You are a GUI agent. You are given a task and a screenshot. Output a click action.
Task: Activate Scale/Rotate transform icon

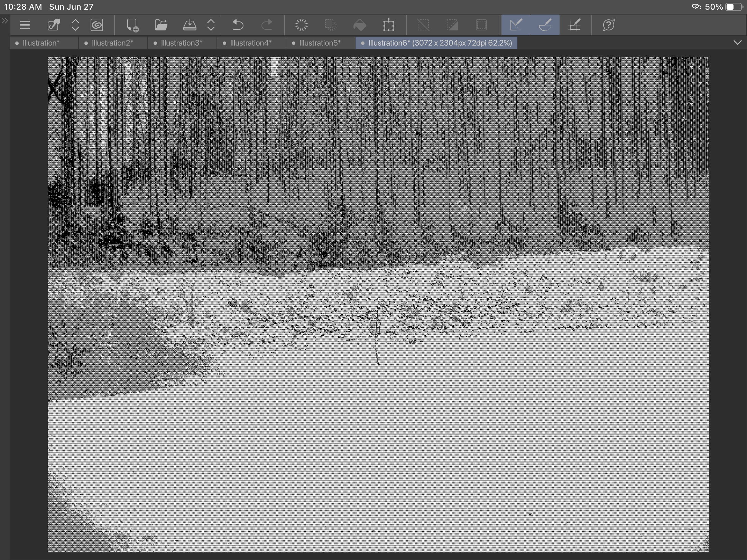pos(389,25)
